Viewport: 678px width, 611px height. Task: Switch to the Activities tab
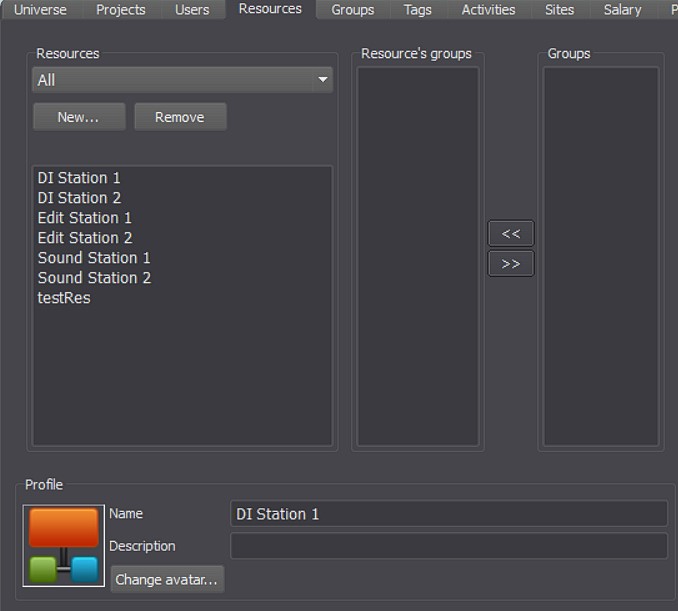point(489,10)
